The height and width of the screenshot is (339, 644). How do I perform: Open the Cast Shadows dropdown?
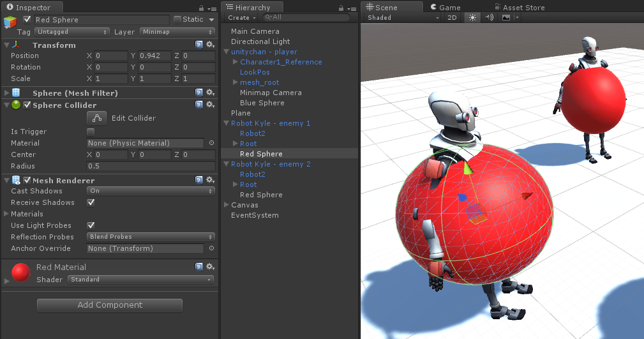[x=151, y=191]
